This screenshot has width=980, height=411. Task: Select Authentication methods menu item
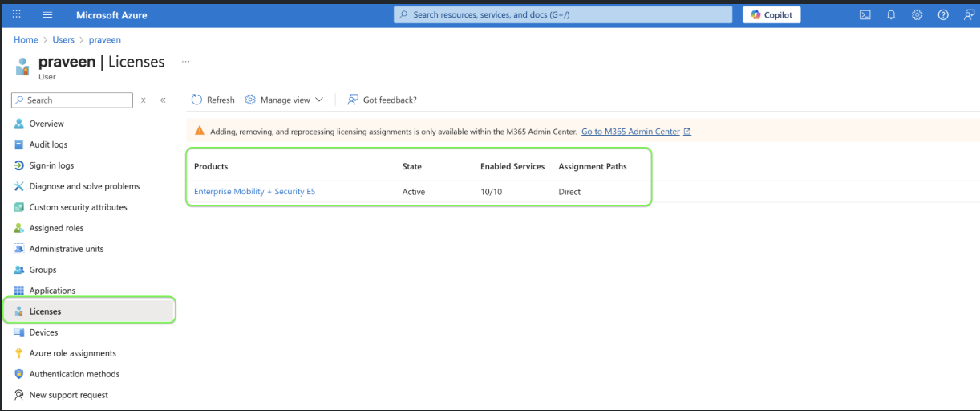[74, 374]
